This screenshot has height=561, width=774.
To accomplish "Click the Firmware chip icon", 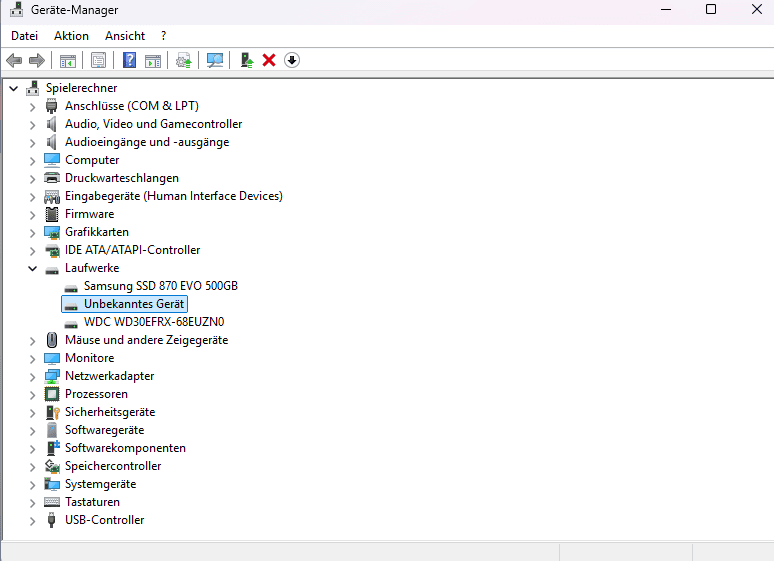I will point(51,214).
